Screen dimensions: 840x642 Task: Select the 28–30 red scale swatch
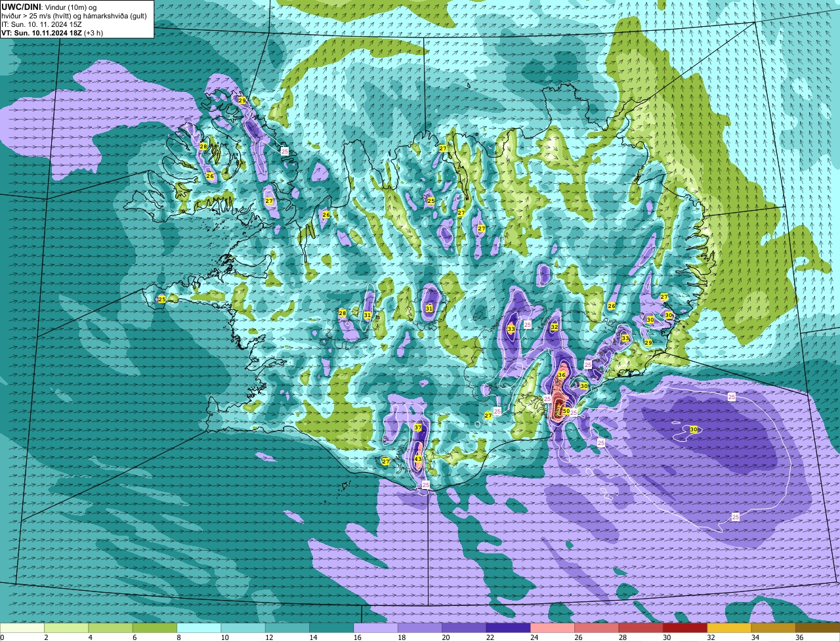point(641,628)
